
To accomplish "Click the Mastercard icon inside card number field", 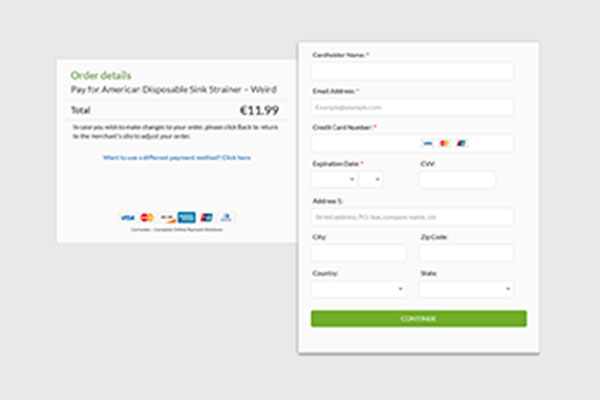I will coord(445,143).
